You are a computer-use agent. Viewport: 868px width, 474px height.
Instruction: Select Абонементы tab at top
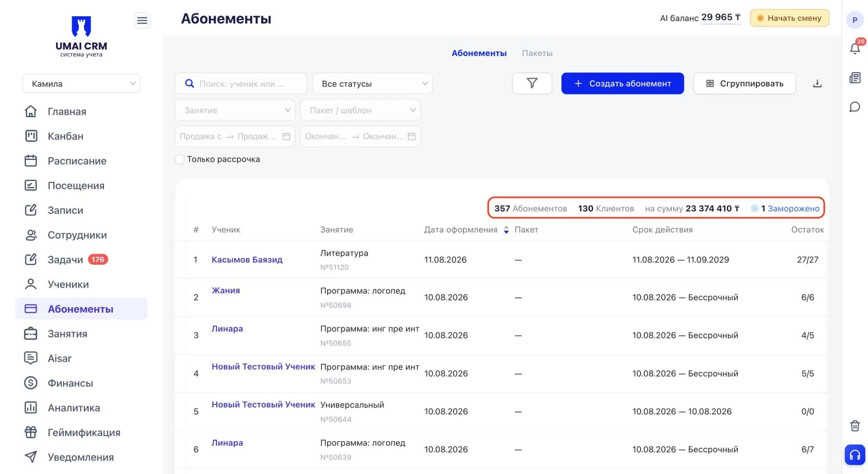pos(479,53)
